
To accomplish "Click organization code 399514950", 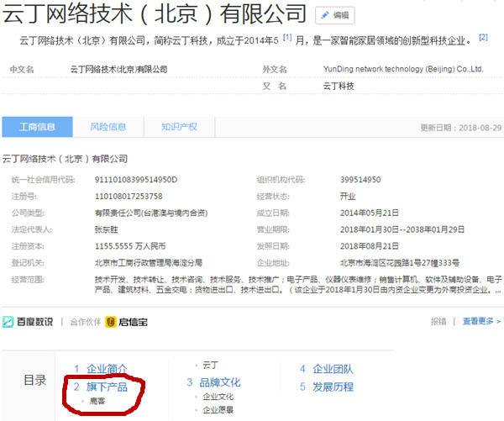I will (360, 180).
